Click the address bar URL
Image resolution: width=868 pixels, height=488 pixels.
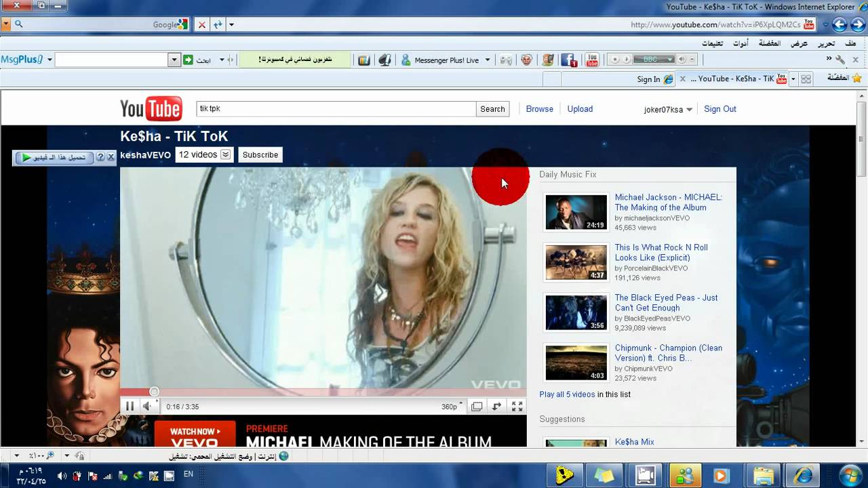715,24
